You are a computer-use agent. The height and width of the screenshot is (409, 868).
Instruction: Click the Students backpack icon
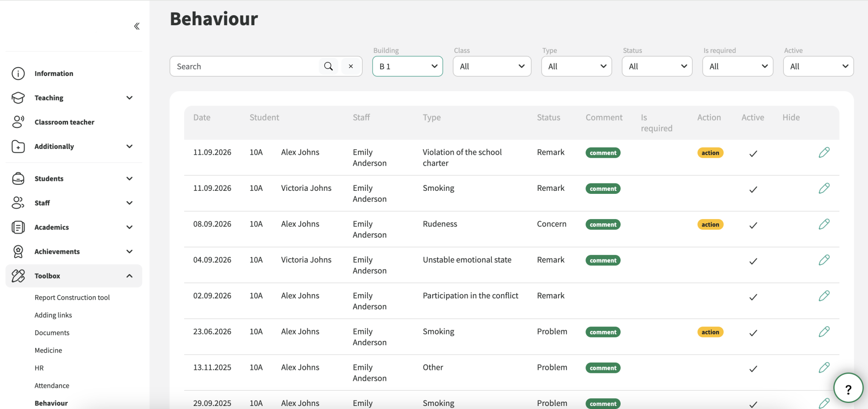pos(18,179)
